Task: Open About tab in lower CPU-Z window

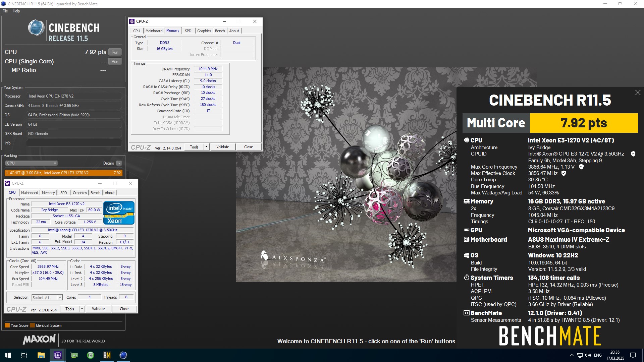Action: (110, 193)
